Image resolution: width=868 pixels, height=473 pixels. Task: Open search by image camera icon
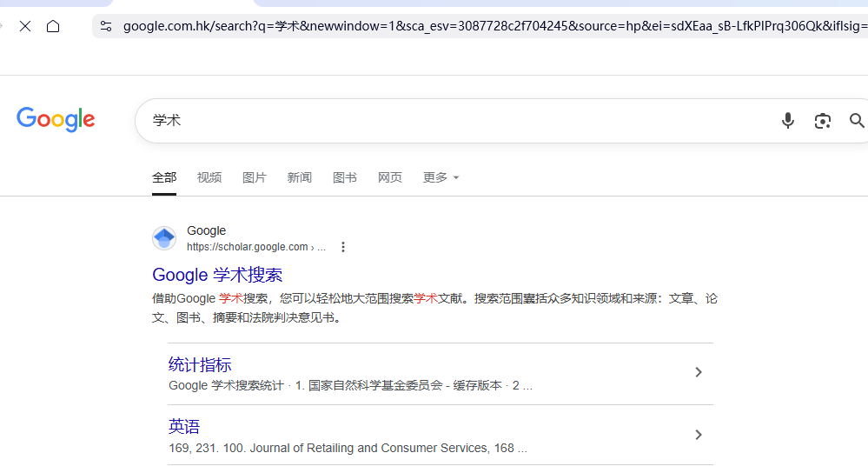[x=822, y=121]
